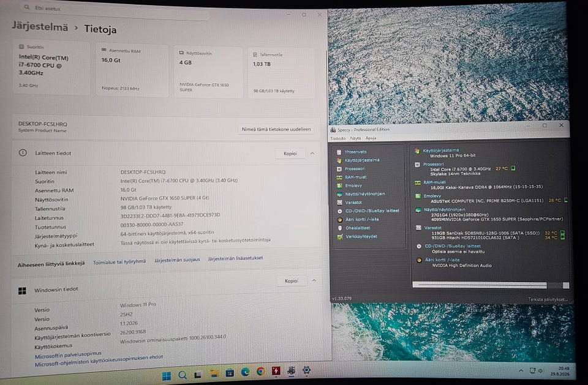The height and width of the screenshot is (385, 588).
Task: Open Task View from the taskbar
Action: pyautogui.click(x=198, y=375)
